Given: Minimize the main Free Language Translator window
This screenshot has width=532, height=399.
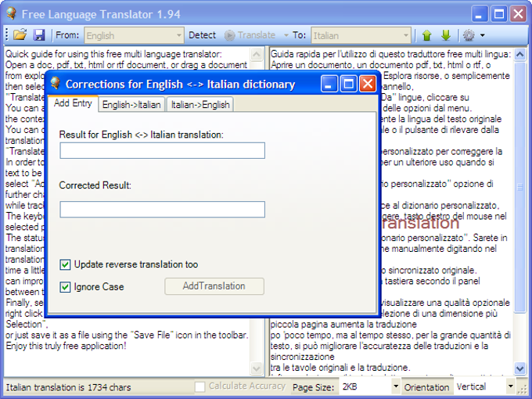Looking at the screenshot, I should tap(479, 14).
